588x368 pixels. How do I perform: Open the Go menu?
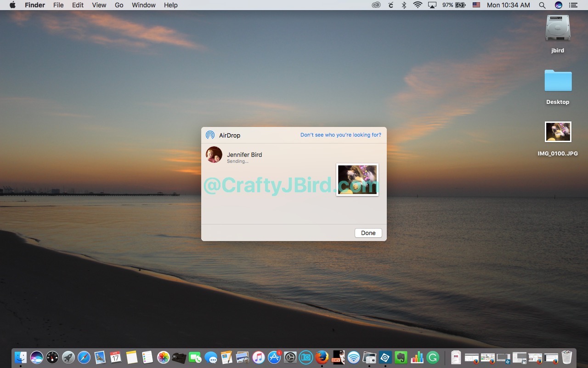119,5
